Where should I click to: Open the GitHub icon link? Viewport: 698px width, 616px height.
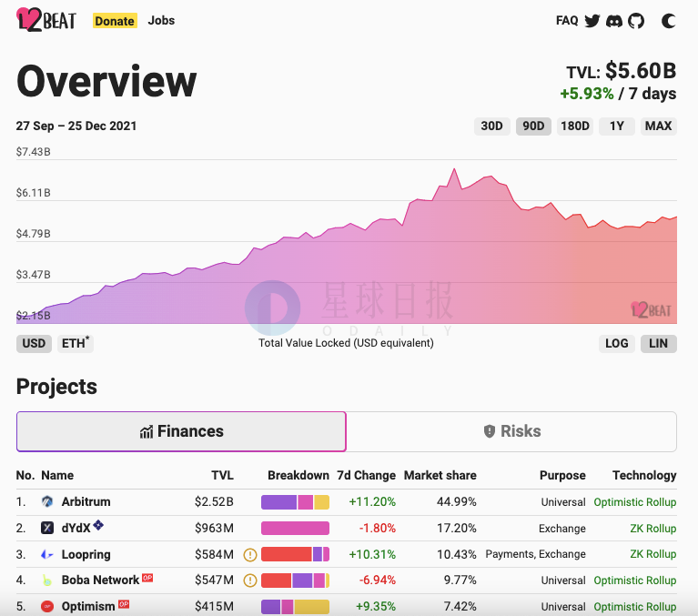click(636, 21)
